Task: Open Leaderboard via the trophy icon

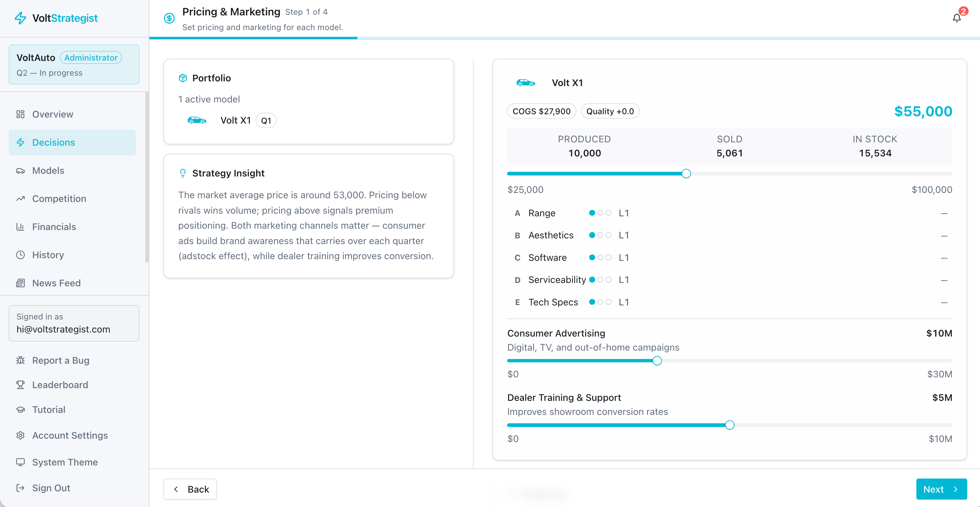Action: pos(20,384)
